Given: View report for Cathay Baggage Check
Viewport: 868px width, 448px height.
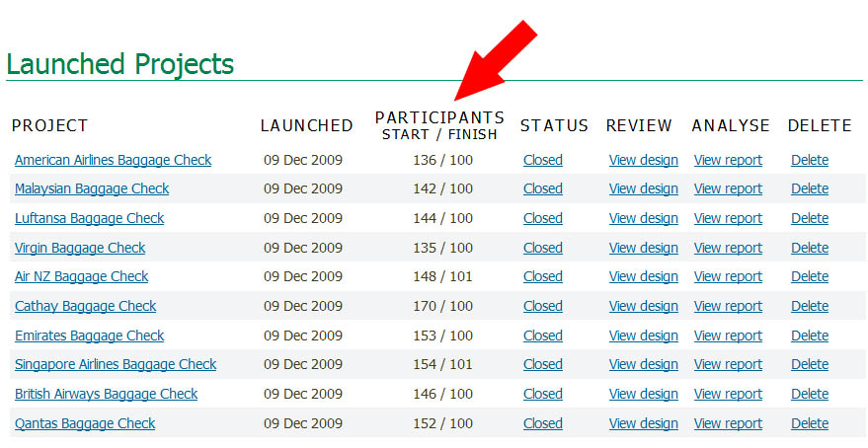Looking at the screenshot, I should tap(728, 307).
